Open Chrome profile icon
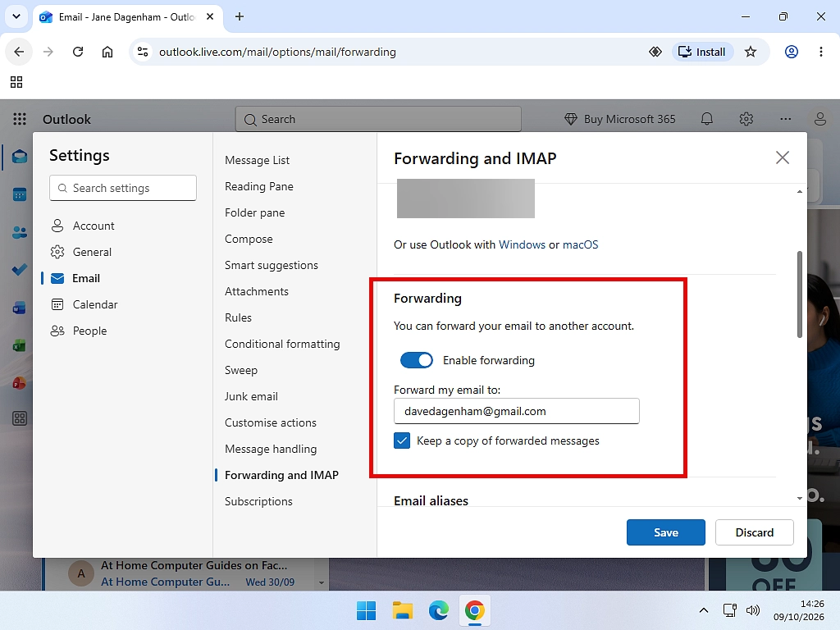 792,52
